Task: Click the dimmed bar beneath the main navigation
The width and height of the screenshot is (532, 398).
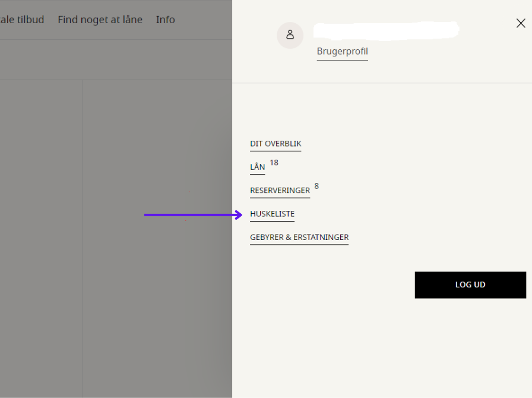Action: coord(116,60)
